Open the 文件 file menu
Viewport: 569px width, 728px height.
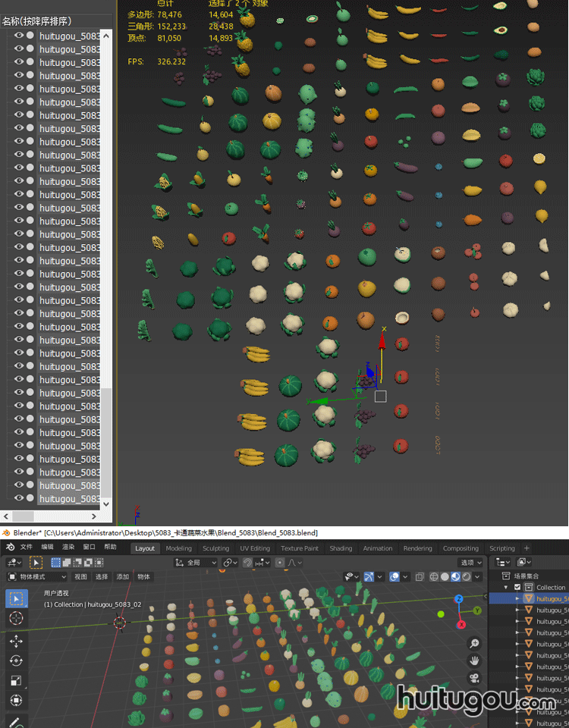pos(27,548)
